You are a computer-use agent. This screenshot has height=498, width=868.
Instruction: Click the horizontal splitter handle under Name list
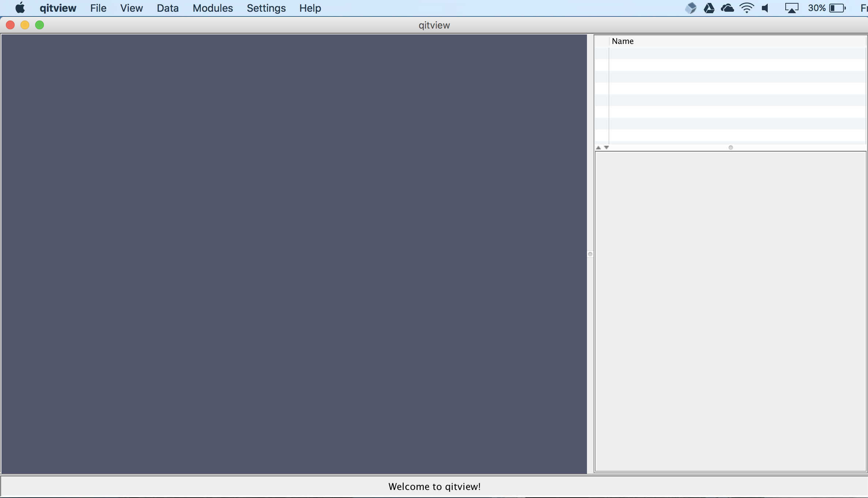(731, 148)
